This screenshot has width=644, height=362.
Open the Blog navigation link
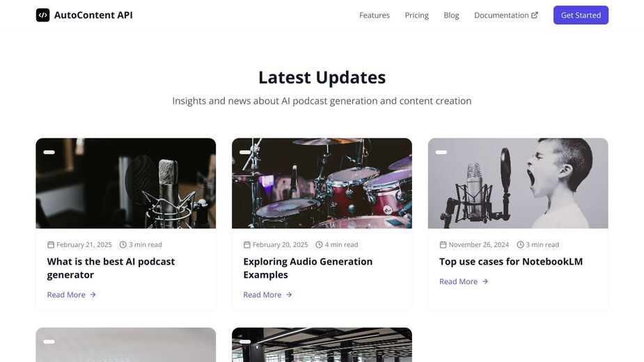point(451,15)
